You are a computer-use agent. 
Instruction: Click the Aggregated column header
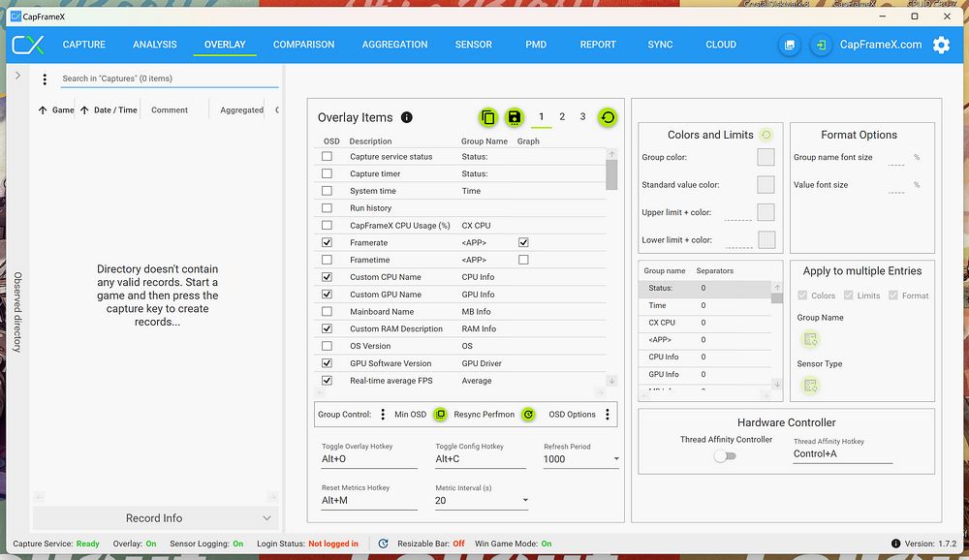pos(241,110)
